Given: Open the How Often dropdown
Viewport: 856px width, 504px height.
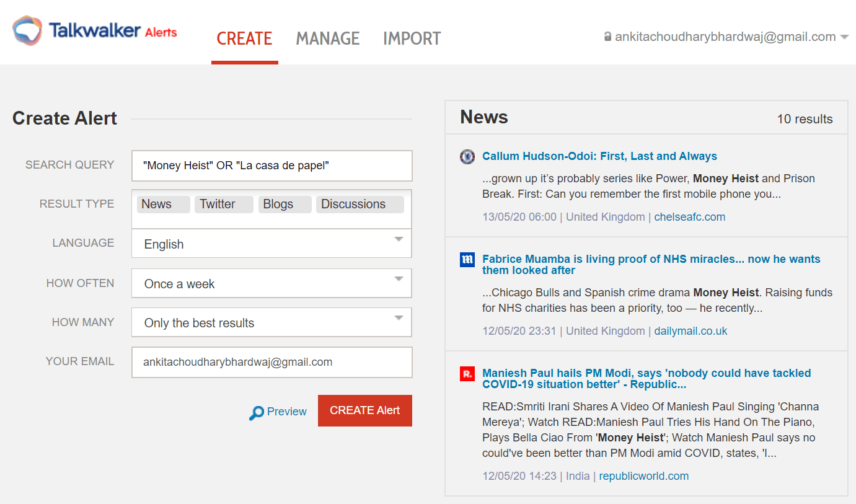Looking at the screenshot, I should click(271, 283).
